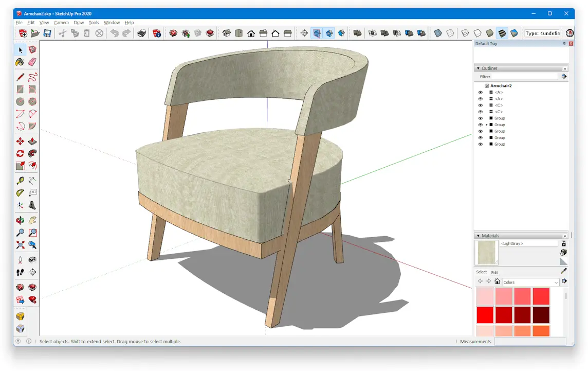Screen dimensions: 588x371
Task: Choose the lightest pink color swatch
Action: [485, 296]
